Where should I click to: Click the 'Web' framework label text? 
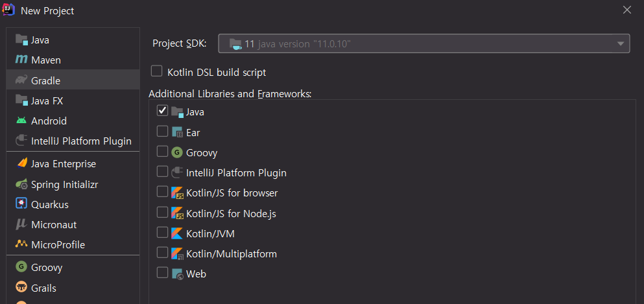tap(196, 274)
